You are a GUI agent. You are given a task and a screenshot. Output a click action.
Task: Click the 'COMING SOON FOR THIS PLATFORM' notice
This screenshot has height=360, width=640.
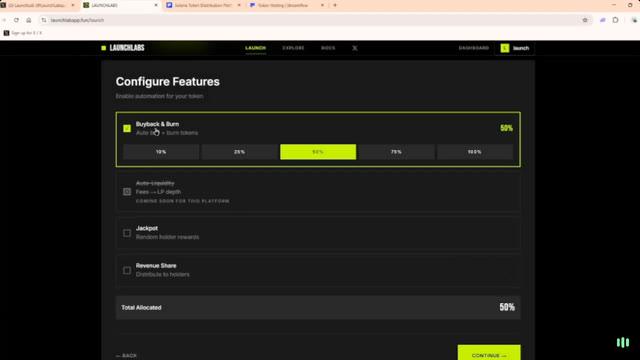click(182, 201)
